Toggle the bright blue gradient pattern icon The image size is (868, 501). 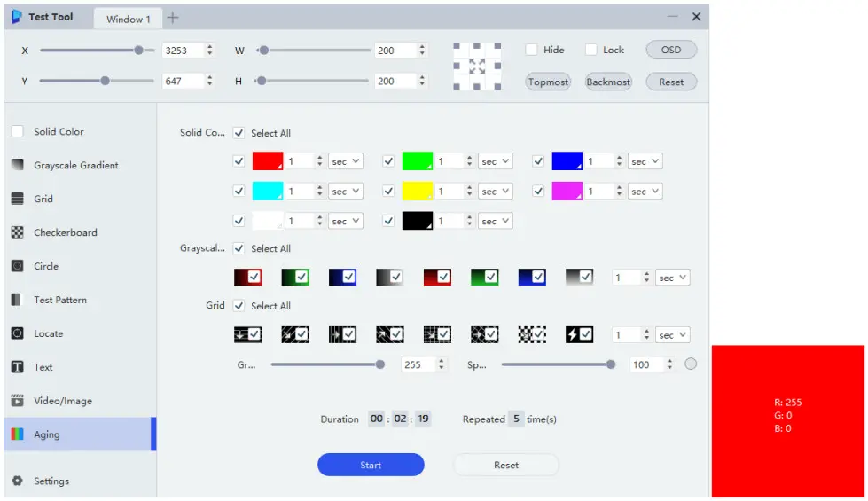pyautogui.click(x=532, y=277)
